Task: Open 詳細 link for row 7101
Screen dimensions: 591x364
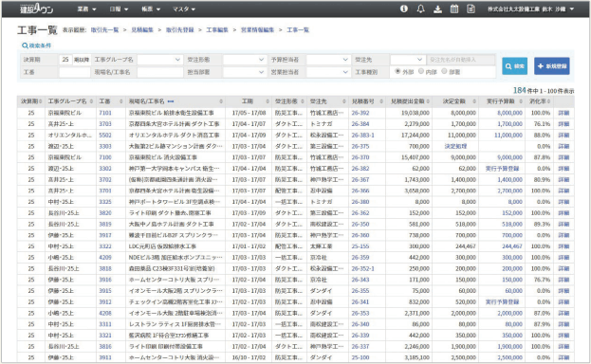Action: coord(563,113)
